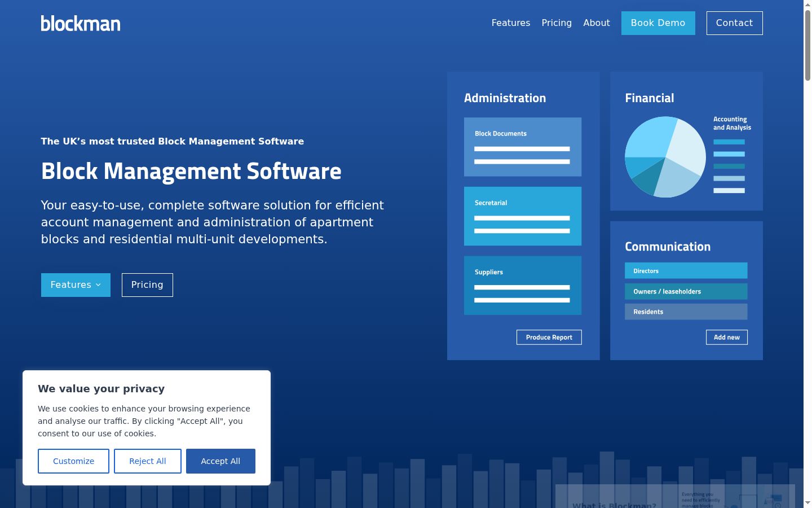812x508 pixels.
Task: Click the Administration panel heading
Action: pyautogui.click(x=505, y=98)
